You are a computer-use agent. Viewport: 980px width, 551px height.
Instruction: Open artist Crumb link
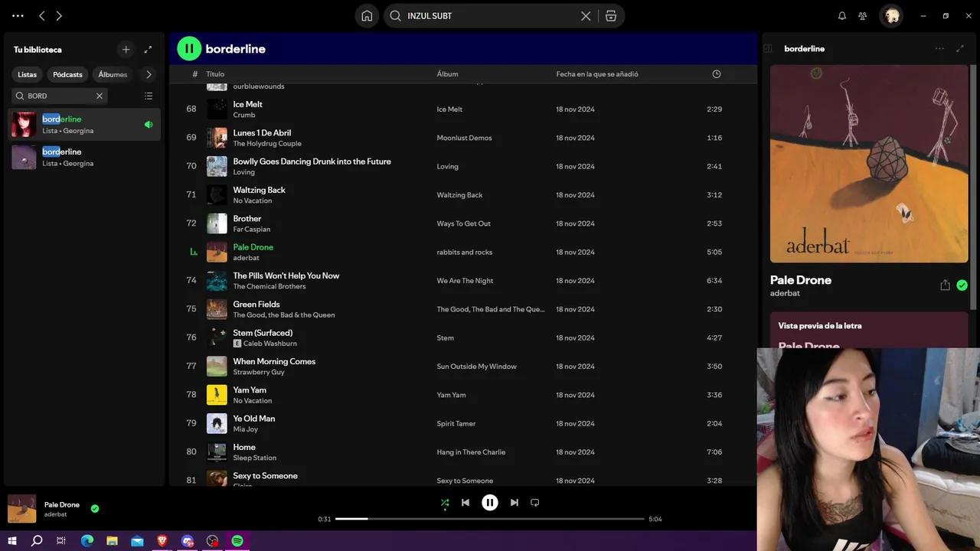[x=244, y=115]
